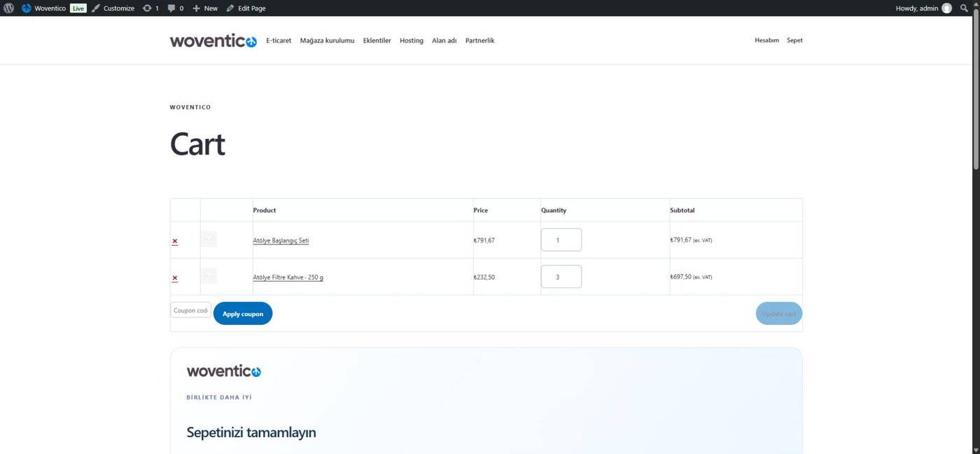
Task: Visit the Woventico site dashboard link
Action: [43, 8]
